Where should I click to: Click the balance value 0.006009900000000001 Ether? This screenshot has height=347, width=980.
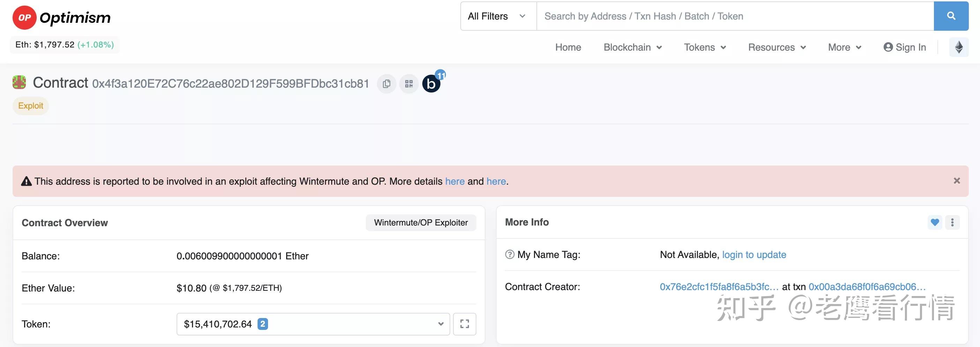point(242,256)
